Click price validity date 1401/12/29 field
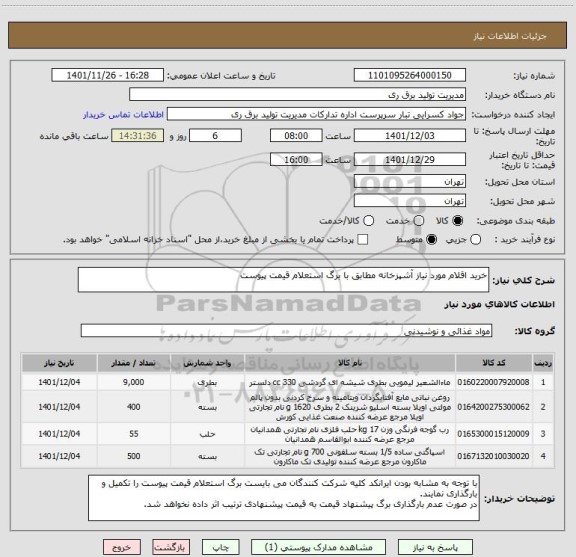Screen dimensions: 576x557 (410, 159)
